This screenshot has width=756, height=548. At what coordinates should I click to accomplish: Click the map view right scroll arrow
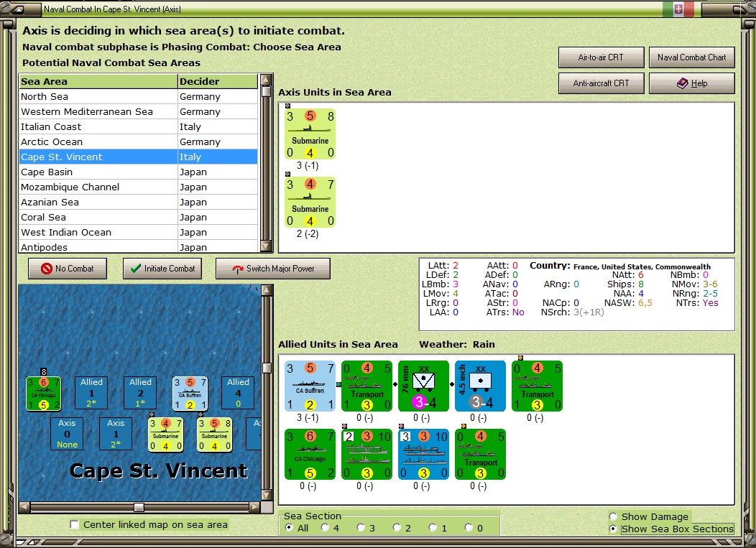255,507
